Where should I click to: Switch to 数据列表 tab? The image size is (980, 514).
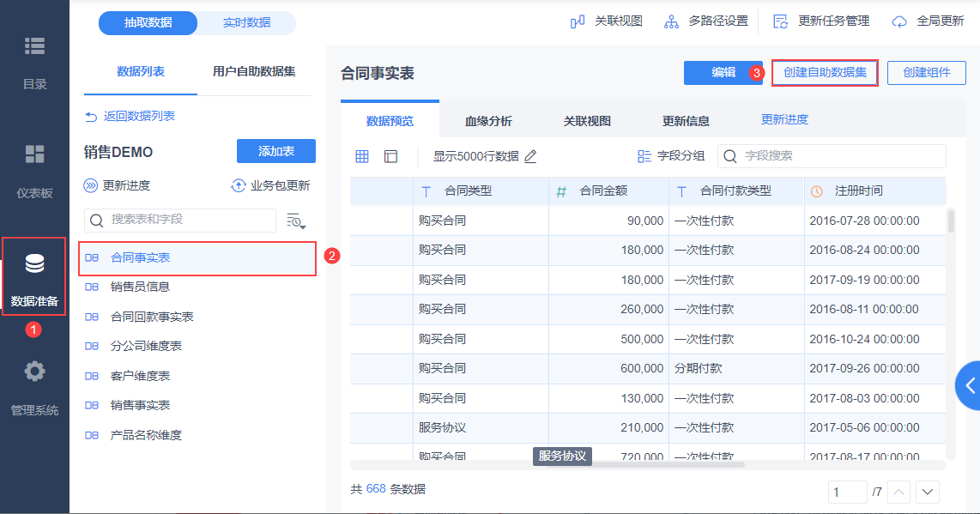point(141,71)
